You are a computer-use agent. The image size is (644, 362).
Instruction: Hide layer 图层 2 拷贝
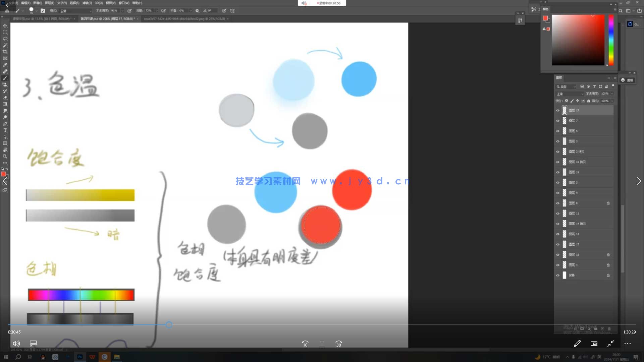(558, 152)
